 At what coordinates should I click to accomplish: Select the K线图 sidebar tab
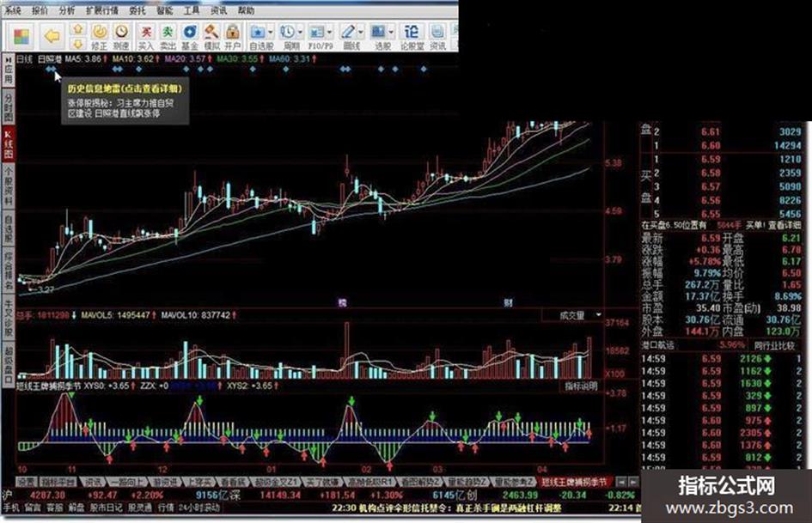[9, 144]
